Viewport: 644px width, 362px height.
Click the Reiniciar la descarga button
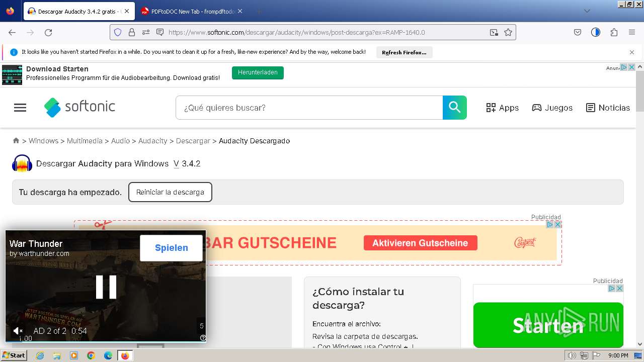click(x=170, y=192)
